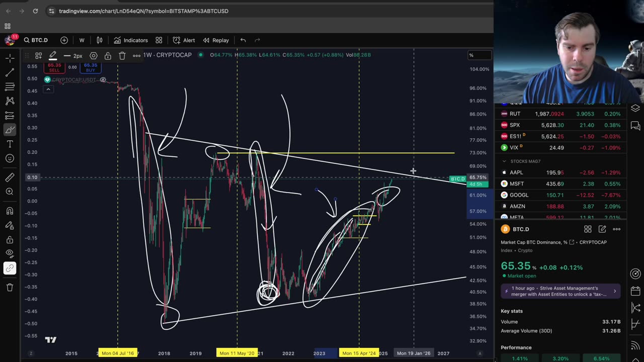Open the calendar panel
This screenshot has height=362, width=644.
(x=635, y=292)
